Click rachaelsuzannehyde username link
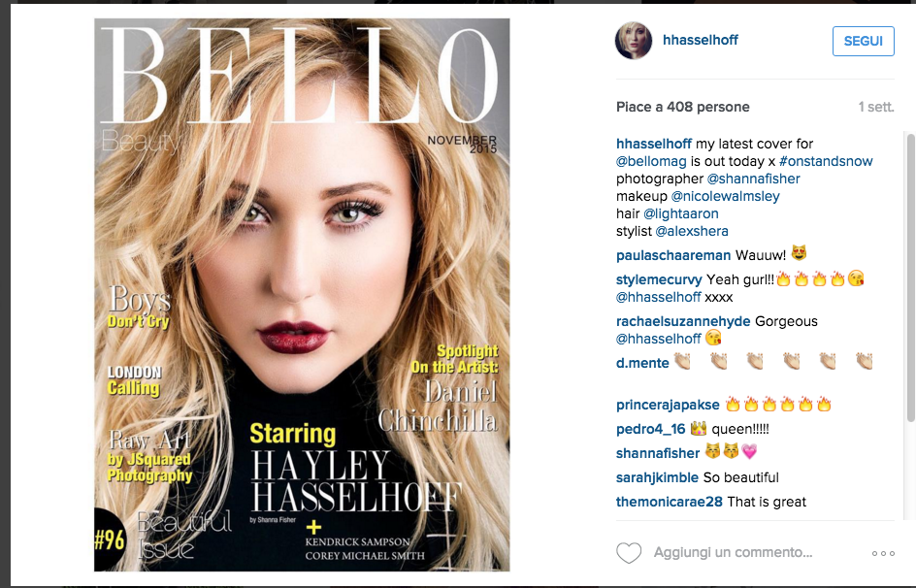 coord(683,321)
